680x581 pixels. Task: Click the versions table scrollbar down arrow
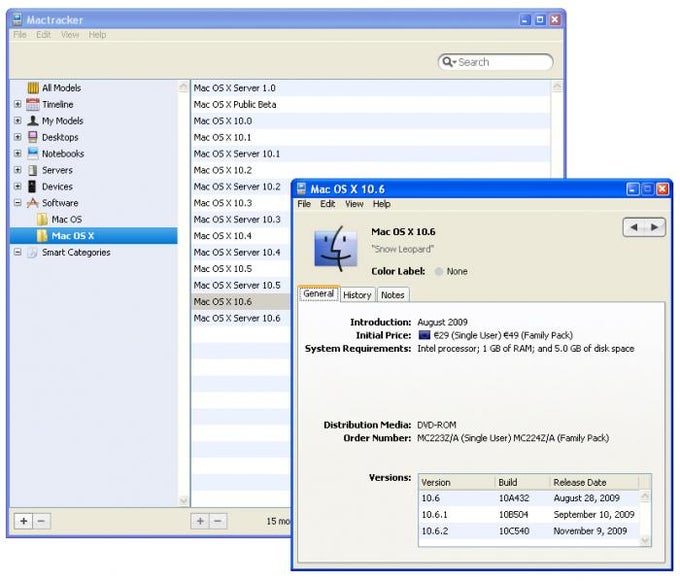point(645,540)
